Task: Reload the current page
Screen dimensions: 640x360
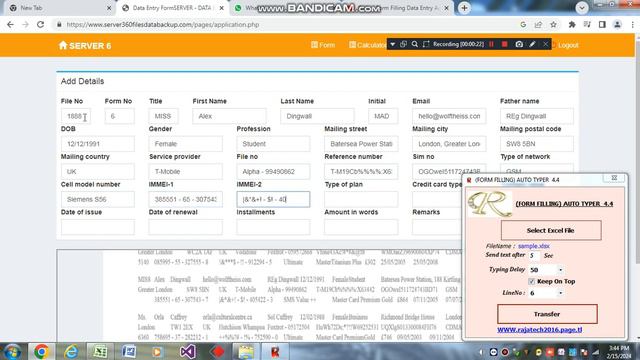Action: pos(40,24)
